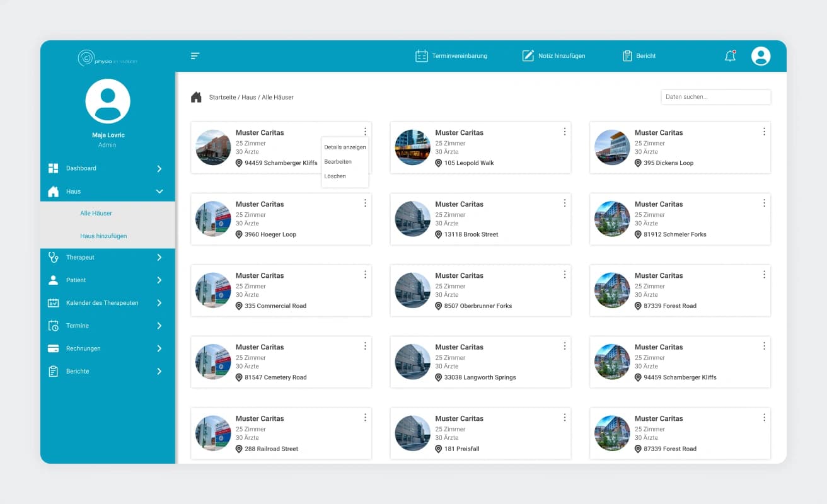Click the Daten suchen search field
This screenshot has width=827, height=504.
(715, 97)
